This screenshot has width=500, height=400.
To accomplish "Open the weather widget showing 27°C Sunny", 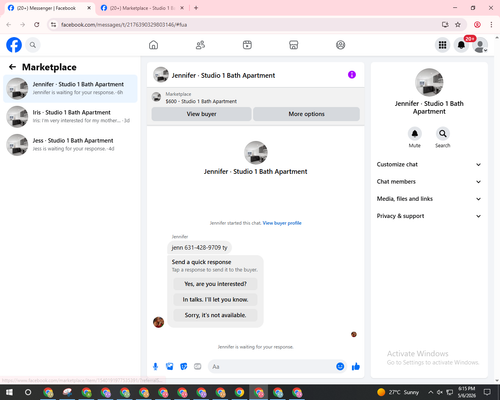I will (x=398, y=392).
